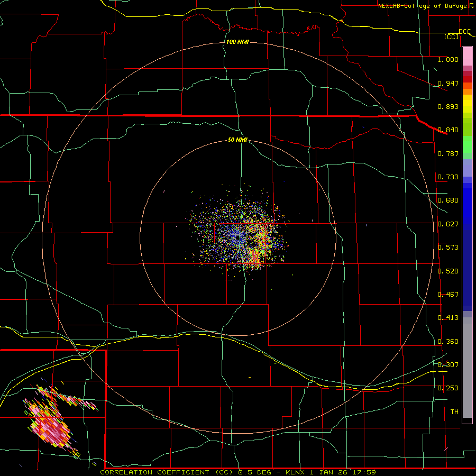Click the radar site dot at the ring center

[x=237, y=239]
